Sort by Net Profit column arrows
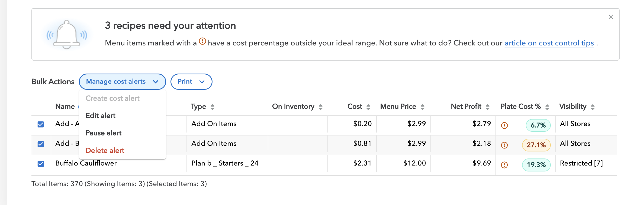 click(x=488, y=107)
